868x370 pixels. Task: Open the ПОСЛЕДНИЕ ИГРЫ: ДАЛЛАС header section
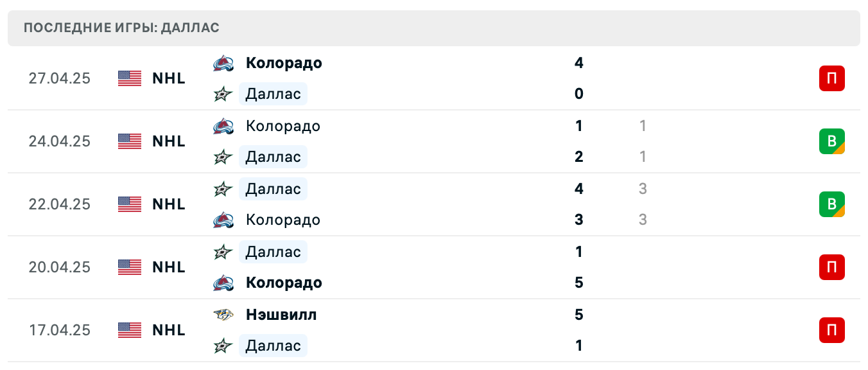121,28
